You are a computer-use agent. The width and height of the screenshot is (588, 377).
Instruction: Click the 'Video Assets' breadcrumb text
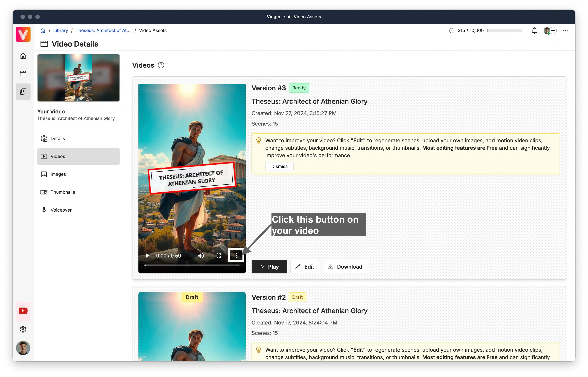[153, 31]
